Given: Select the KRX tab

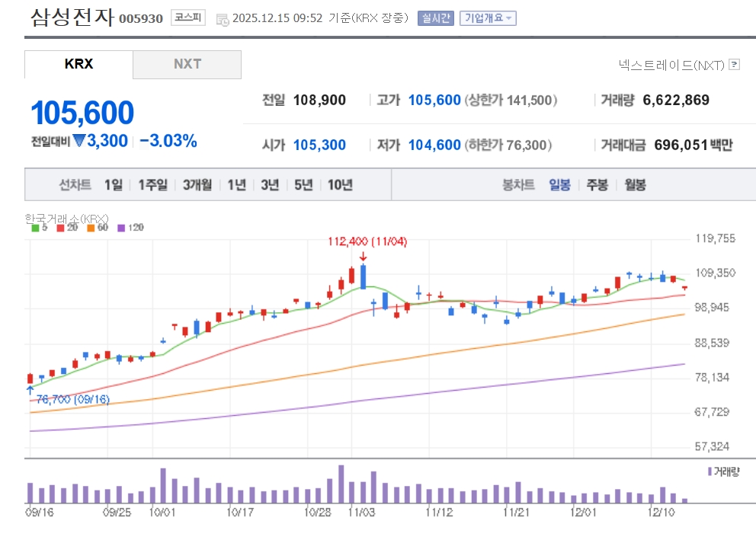Looking at the screenshot, I should pos(78,64).
